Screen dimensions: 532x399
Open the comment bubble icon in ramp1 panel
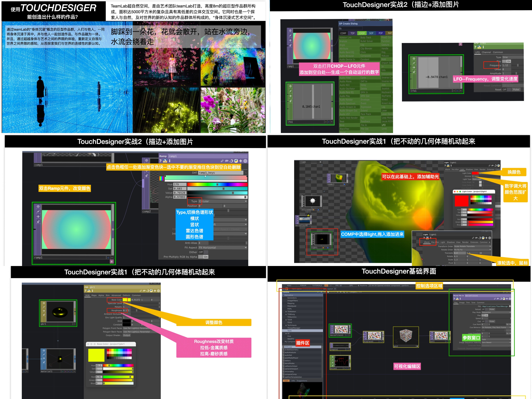click(227, 161)
